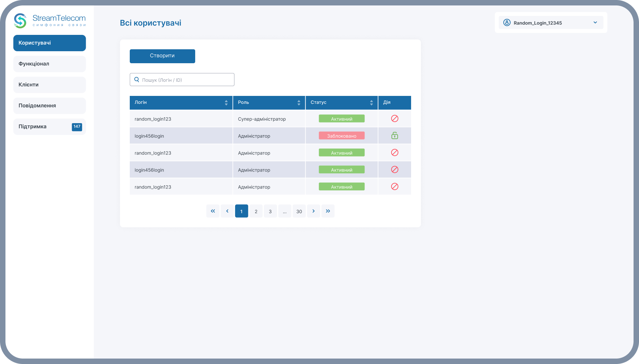The image size is (639, 364).
Task: Go to the last page of users
Action: (328, 211)
